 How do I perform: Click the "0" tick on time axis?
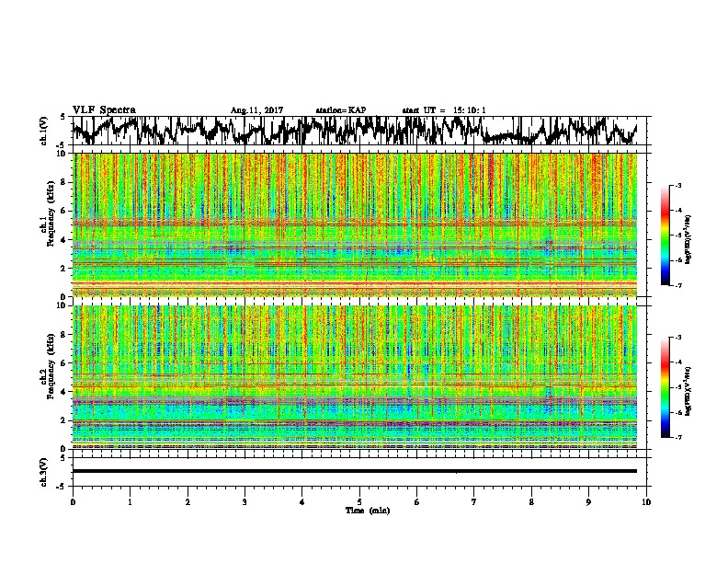[x=73, y=501]
